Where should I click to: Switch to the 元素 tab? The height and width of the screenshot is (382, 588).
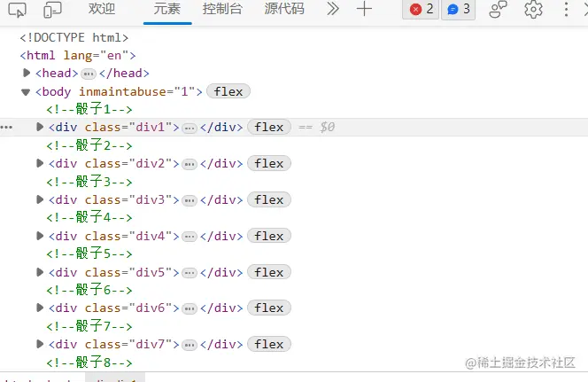click(x=166, y=9)
